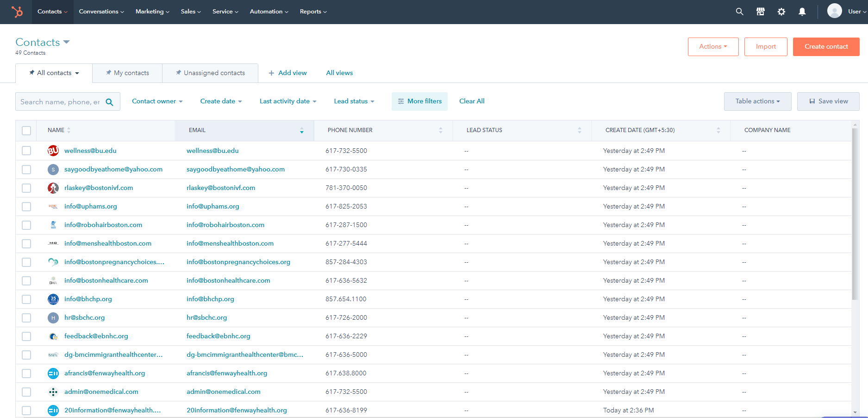Click the Import button
The width and height of the screenshot is (868, 418).
point(766,47)
